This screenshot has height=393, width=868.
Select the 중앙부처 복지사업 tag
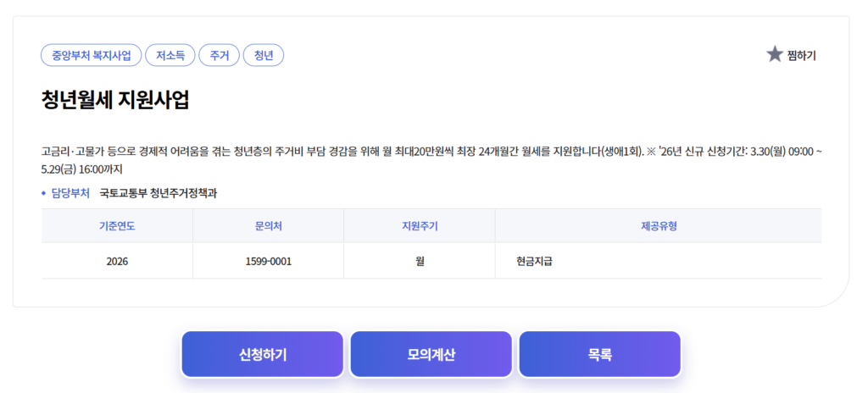tap(92, 56)
